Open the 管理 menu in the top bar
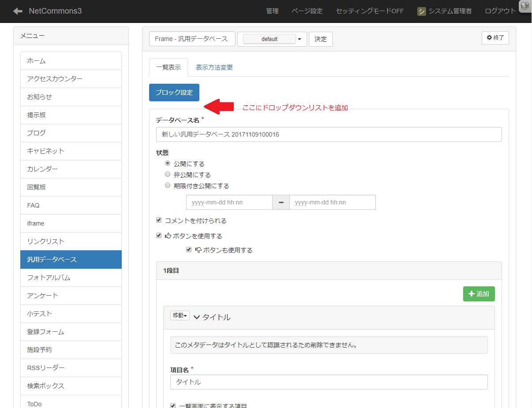532x408 pixels. click(x=273, y=11)
